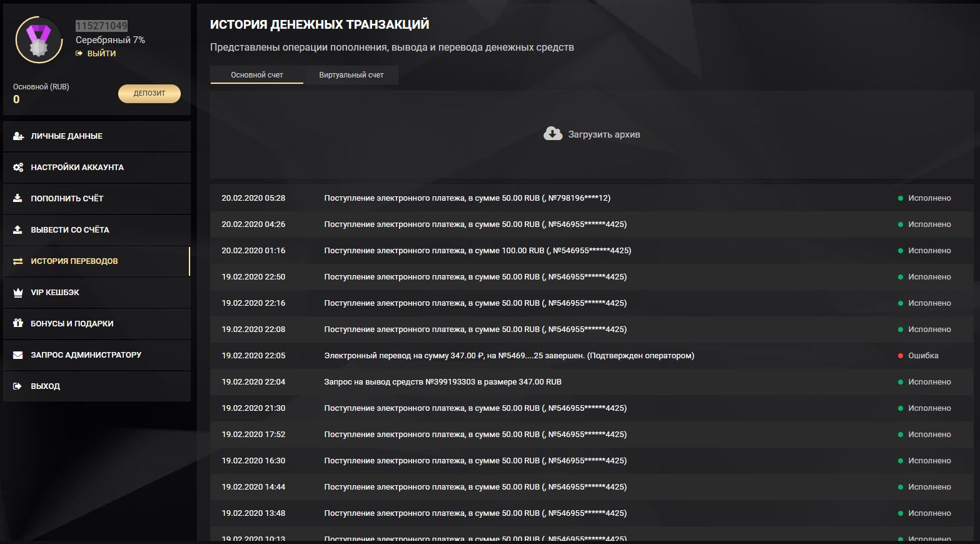Open ПОПОЛНИТЬ СЧЁТ section
Screen dimensions: 980x544
[97, 199]
